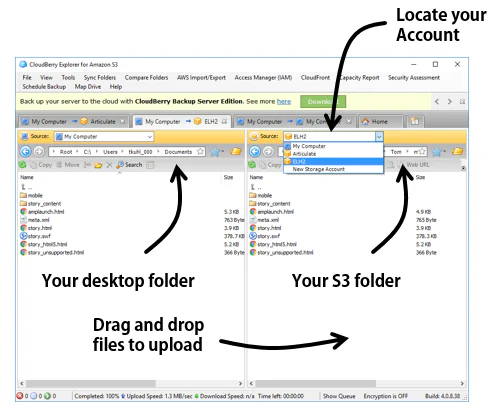
Task: Choose New Storage Account from source list
Action: coord(333,169)
